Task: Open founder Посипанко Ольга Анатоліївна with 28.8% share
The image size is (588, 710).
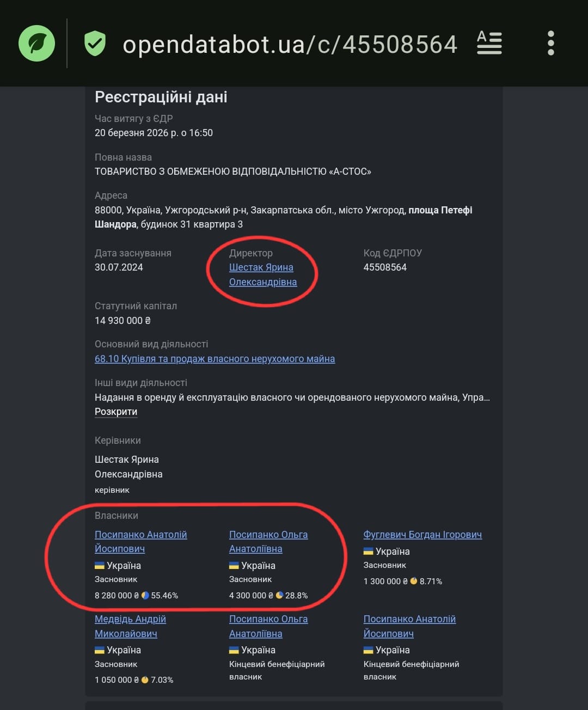Action: point(268,541)
